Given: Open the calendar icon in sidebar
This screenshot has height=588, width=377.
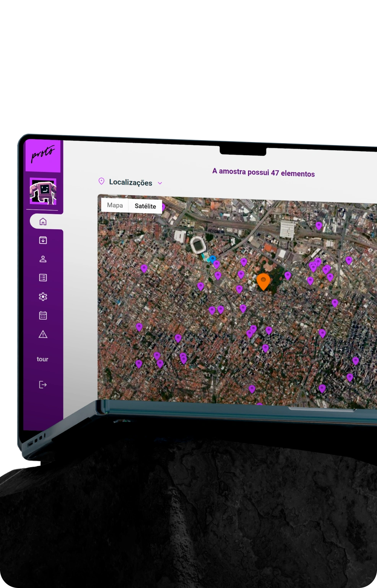Looking at the screenshot, I should point(43,315).
